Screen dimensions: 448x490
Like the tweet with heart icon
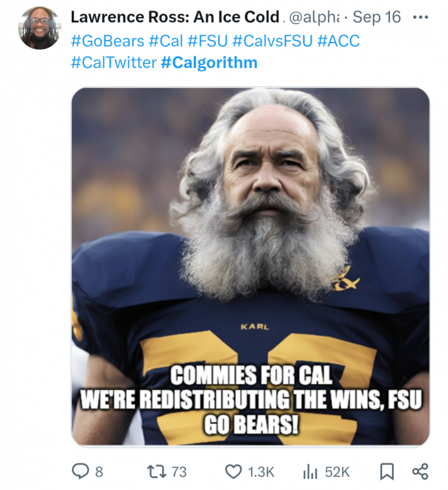(x=233, y=471)
